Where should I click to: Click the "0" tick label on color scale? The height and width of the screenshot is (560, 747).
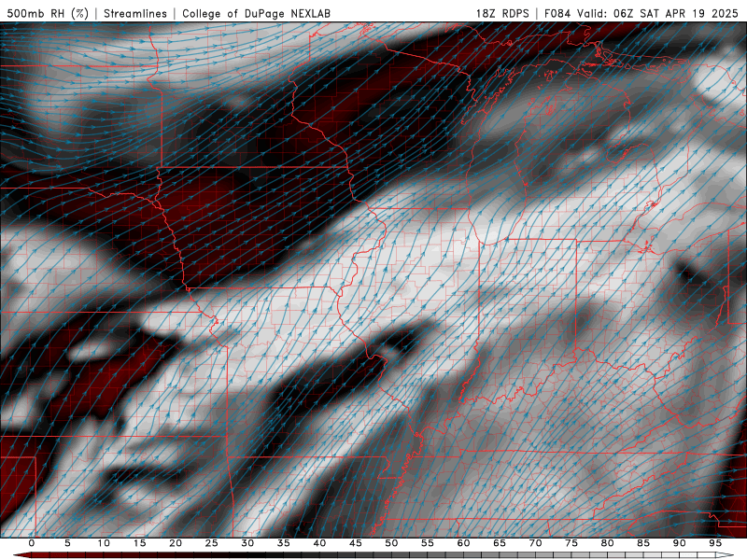click(32, 543)
